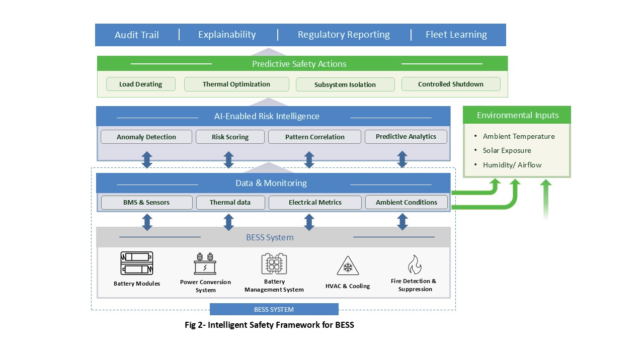The width and height of the screenshot is (644, 362).
Task: Click the Solar Exposure bullet
Action: point(507,150)
